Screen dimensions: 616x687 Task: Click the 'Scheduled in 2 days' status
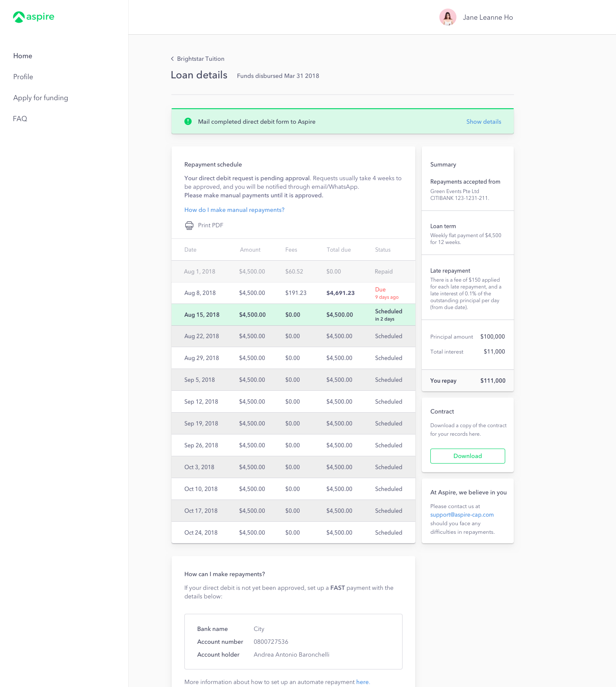(x=389, y=315)
